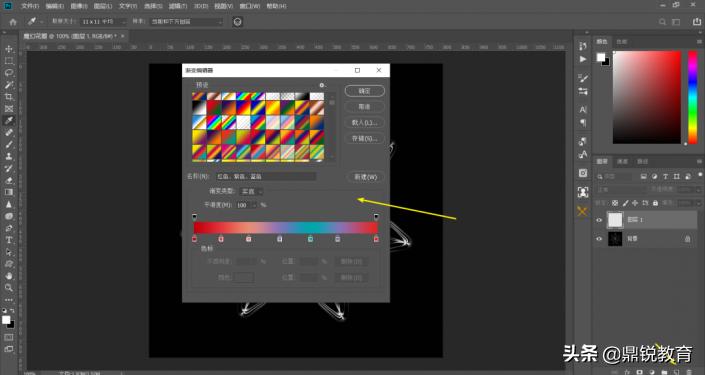Select the Horizontal Type tool
This screenshot has height=375, width=705.
point(9,240)
